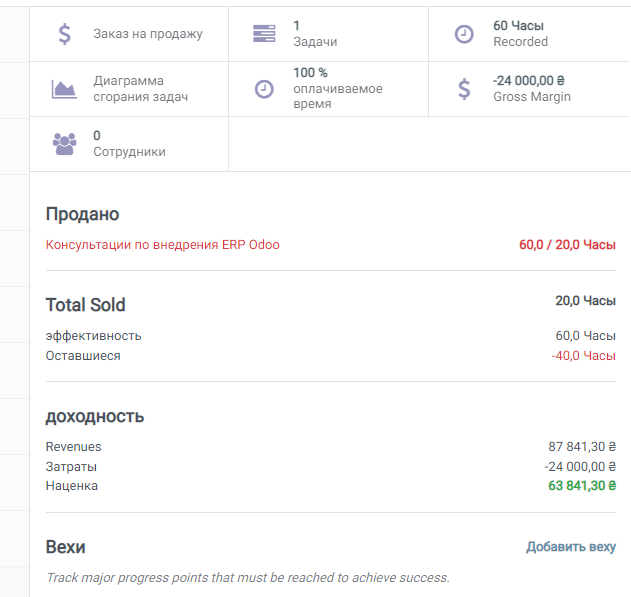
Task: Click the 60,0 / 20,0 Часы value
Action: coord(567,245)
